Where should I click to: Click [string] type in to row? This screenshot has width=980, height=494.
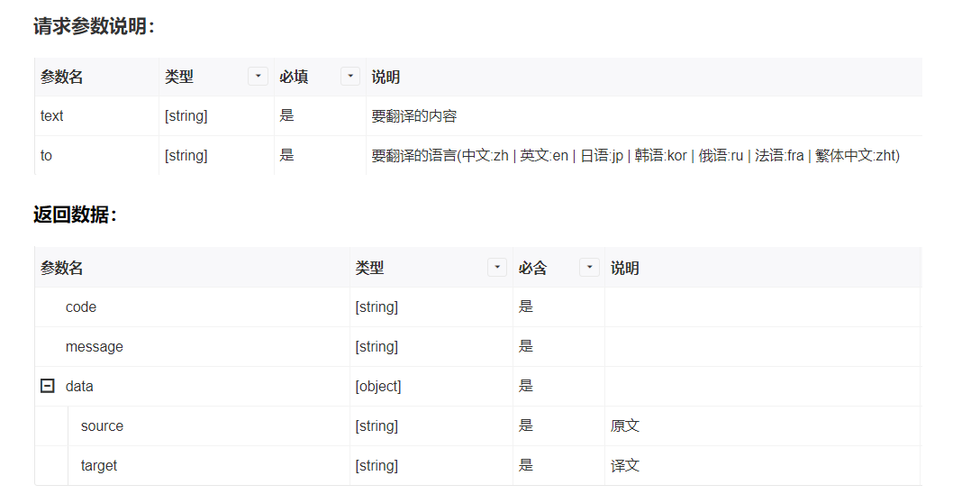pyautogui.click(x=186, y=156)
